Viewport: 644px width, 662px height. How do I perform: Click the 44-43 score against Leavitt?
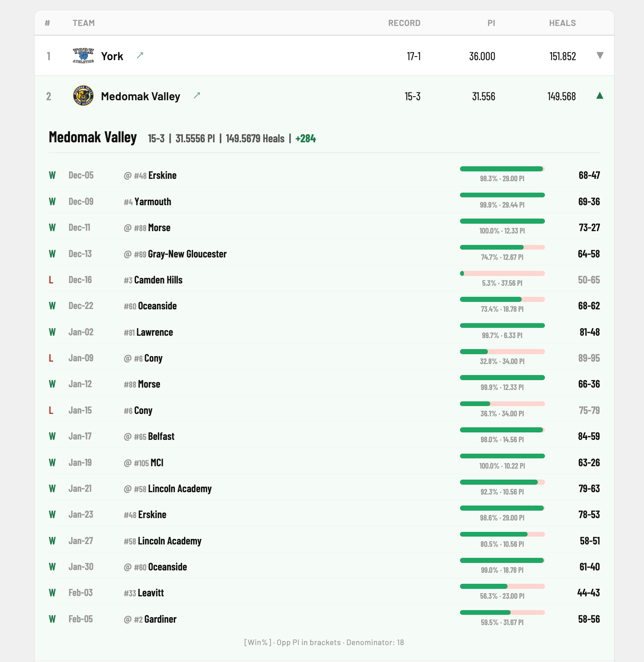click(589, 593)
